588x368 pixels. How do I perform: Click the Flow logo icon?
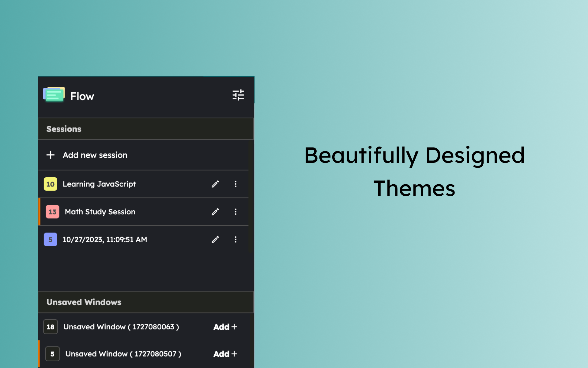[x=54, y=95]
